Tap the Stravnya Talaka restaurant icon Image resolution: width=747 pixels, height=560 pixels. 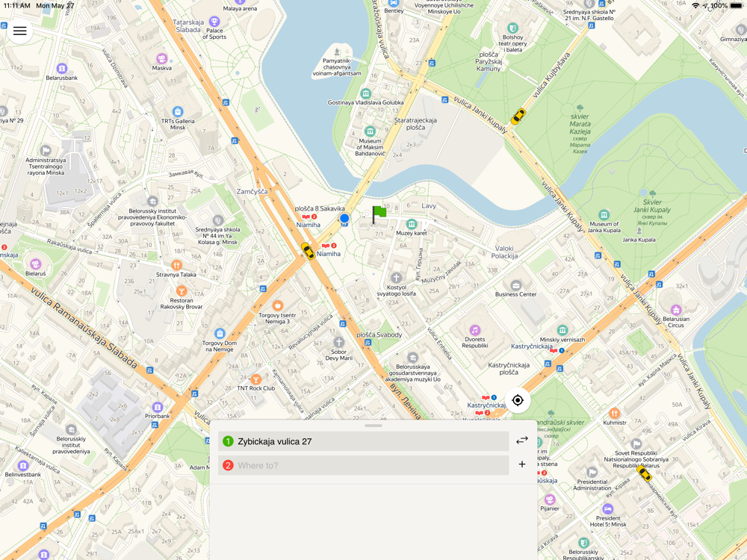176,265
